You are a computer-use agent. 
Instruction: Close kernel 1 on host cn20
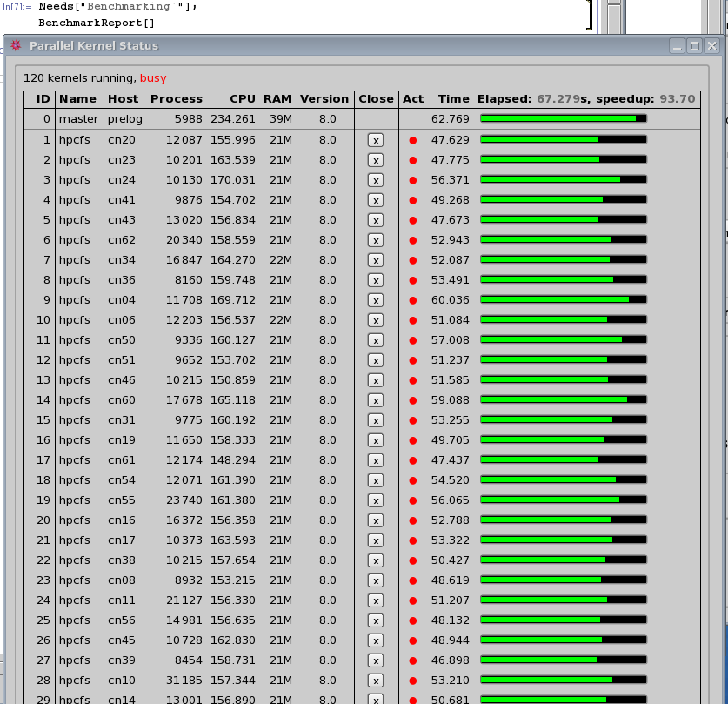(x=376, y=139)
